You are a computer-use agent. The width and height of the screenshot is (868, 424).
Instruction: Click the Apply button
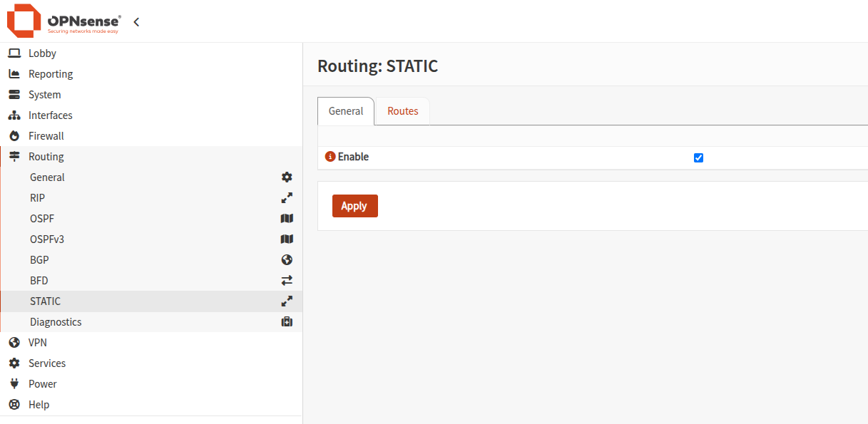tap(355, 206)
